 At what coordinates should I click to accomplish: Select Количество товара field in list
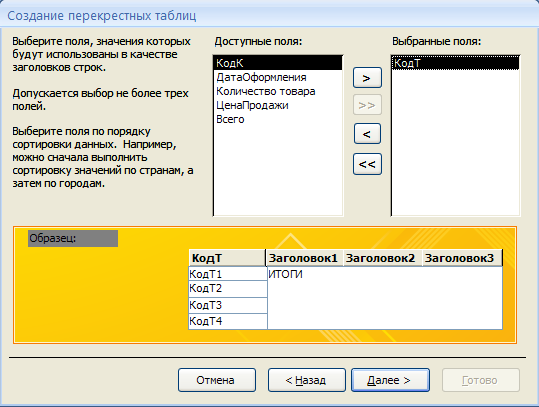(278, 91)
